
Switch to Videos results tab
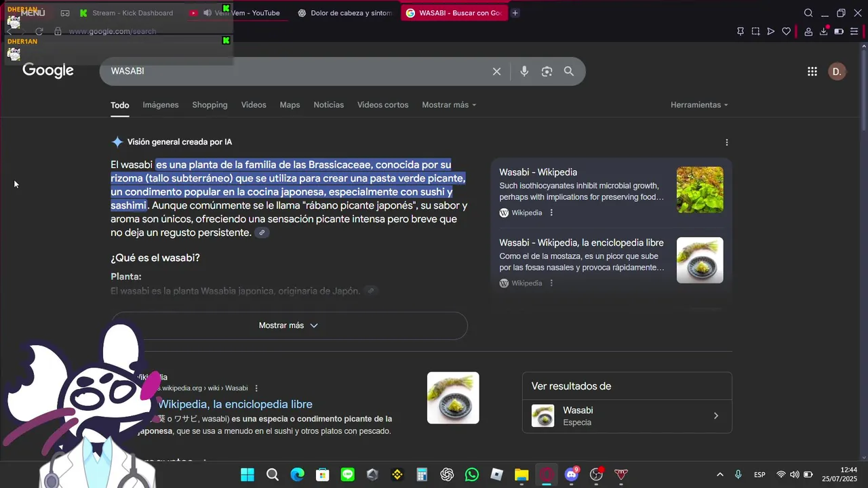point(254,105)
